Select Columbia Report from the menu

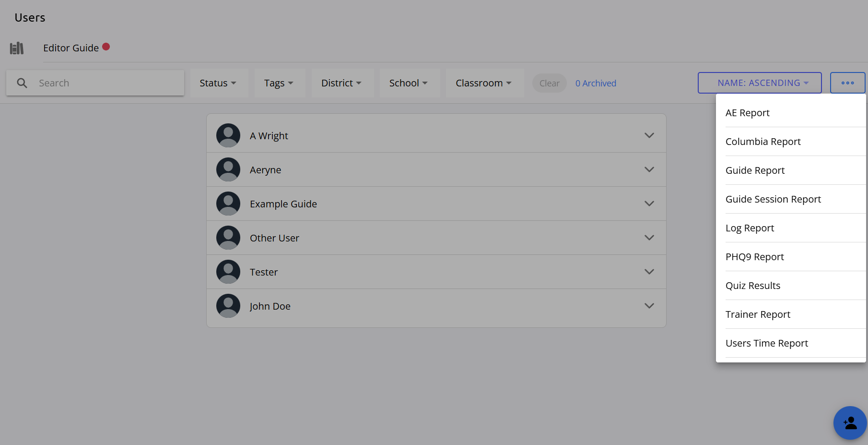(763, 142)
